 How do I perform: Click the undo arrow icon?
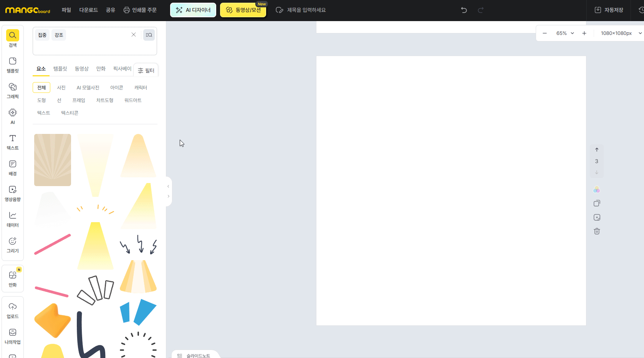point(464,10)
